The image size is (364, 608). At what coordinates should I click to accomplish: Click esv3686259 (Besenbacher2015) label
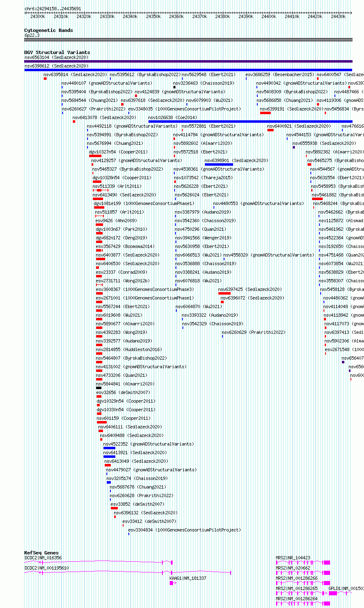pyautogui.click(x=280, y=74)
